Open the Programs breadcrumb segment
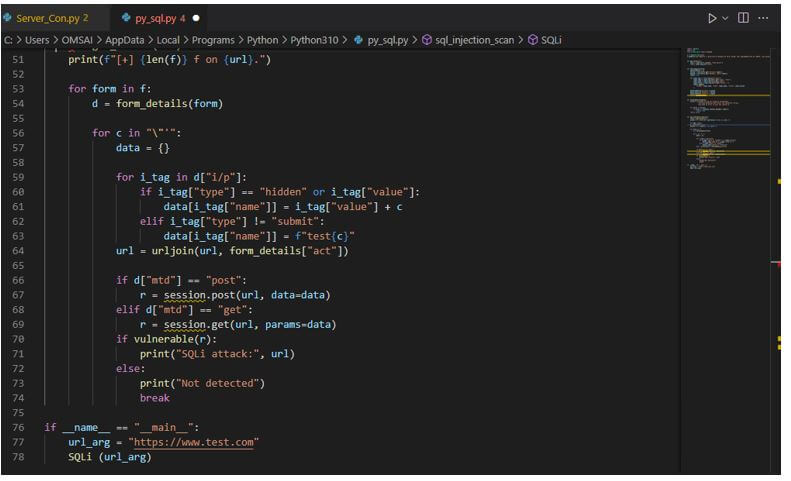The image size is (791, 481). (x=213, y=40)
